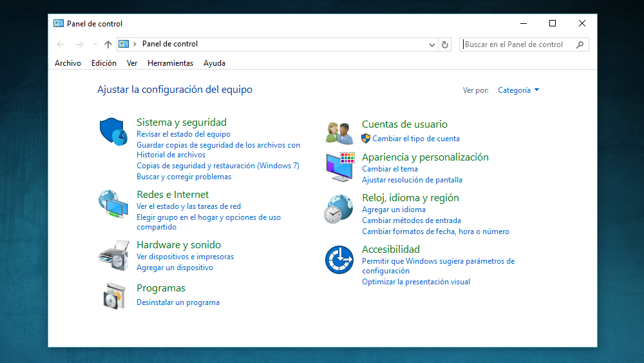
Task: Click Permitir que Windows sugiera parámetros de configuración
Action: pos(438,266)
